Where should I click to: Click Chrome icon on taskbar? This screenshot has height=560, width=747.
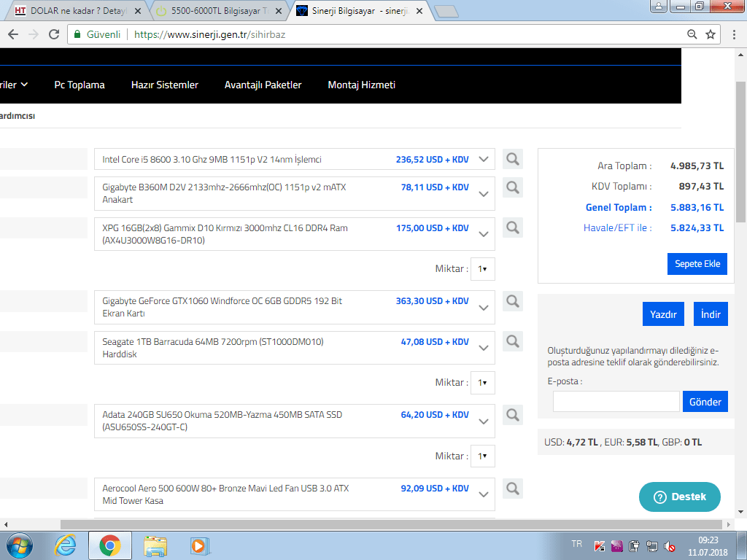110,545
